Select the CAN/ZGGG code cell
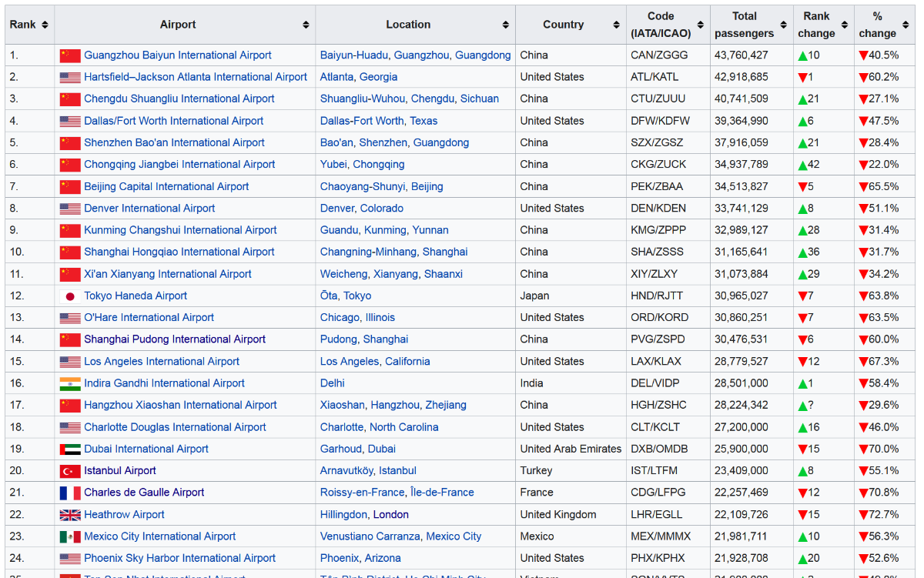The image size is (924, 578). click(668, 55)
